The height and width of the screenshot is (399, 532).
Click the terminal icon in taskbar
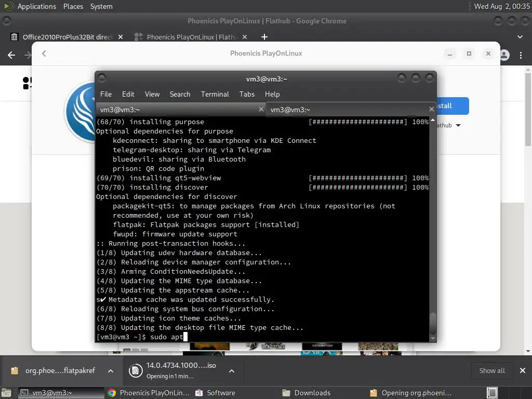(24, 393)
